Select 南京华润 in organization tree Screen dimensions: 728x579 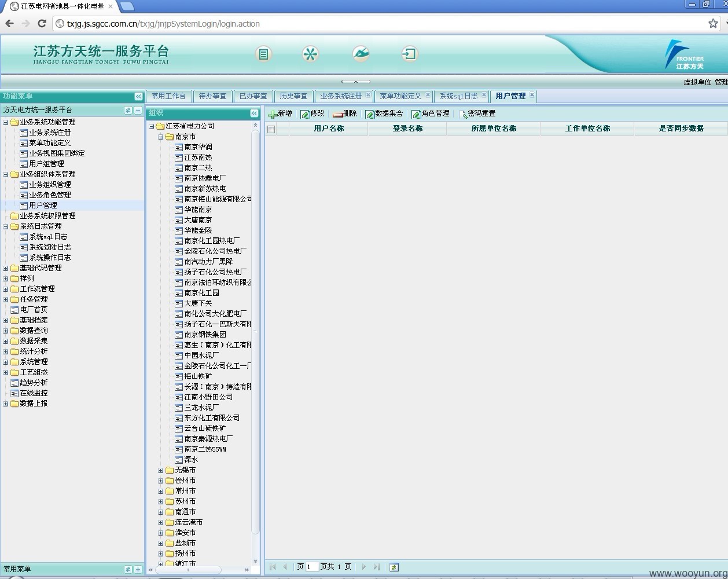pyautogui.click(x=198, y=147)
